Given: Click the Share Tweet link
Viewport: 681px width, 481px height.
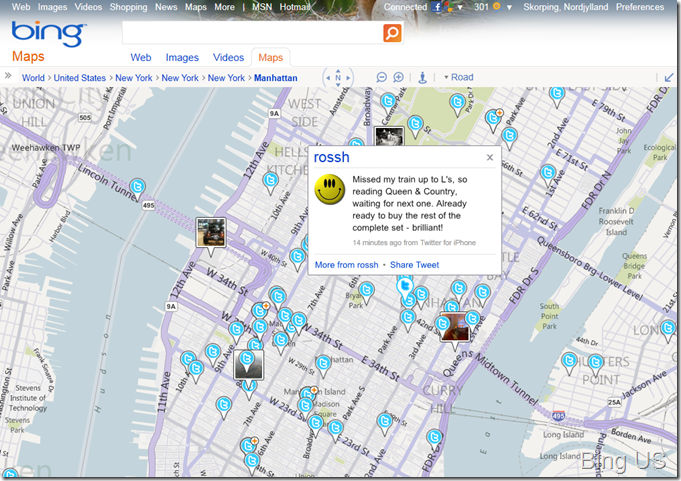Looking at the screenshot, I should [414, 265].
